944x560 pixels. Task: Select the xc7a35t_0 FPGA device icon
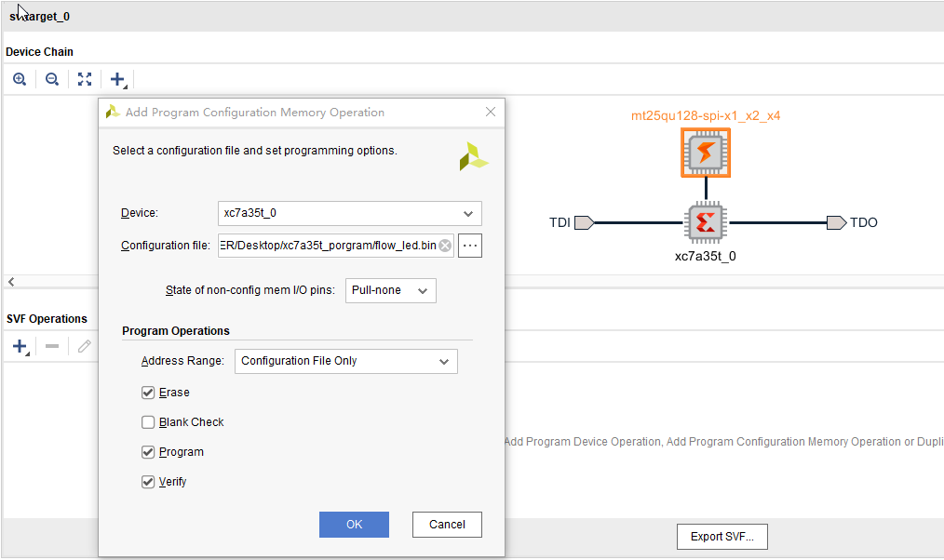(x=706, y=222)
